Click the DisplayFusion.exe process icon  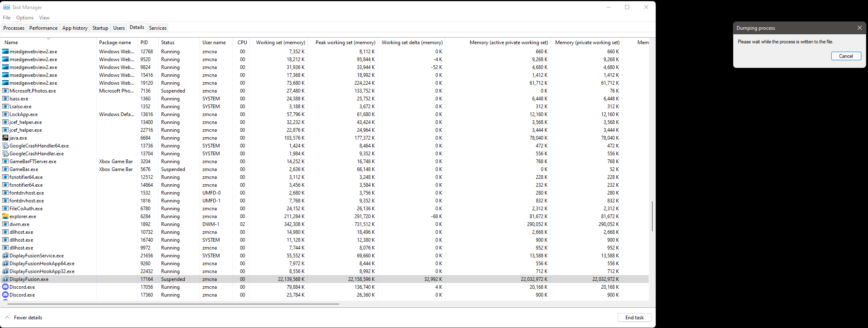pos(5,279)
